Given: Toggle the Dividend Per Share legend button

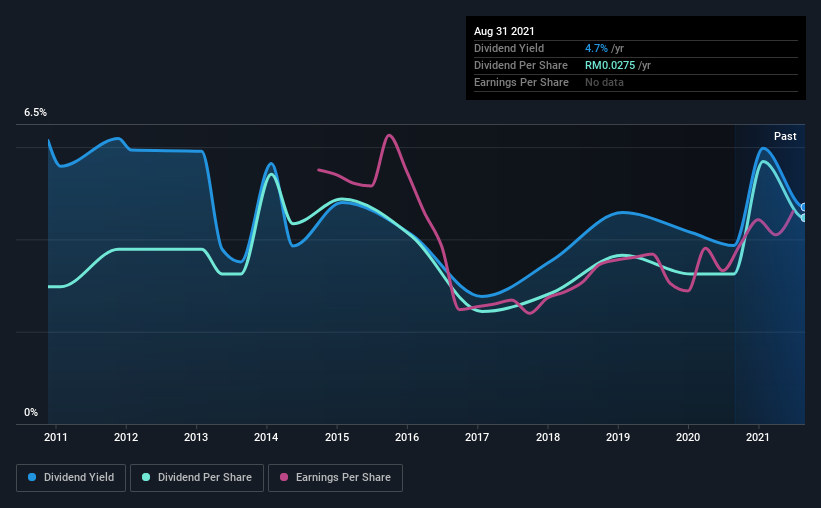Looking at the screenshot, I should pyautogui.click(x=197, y=478).
